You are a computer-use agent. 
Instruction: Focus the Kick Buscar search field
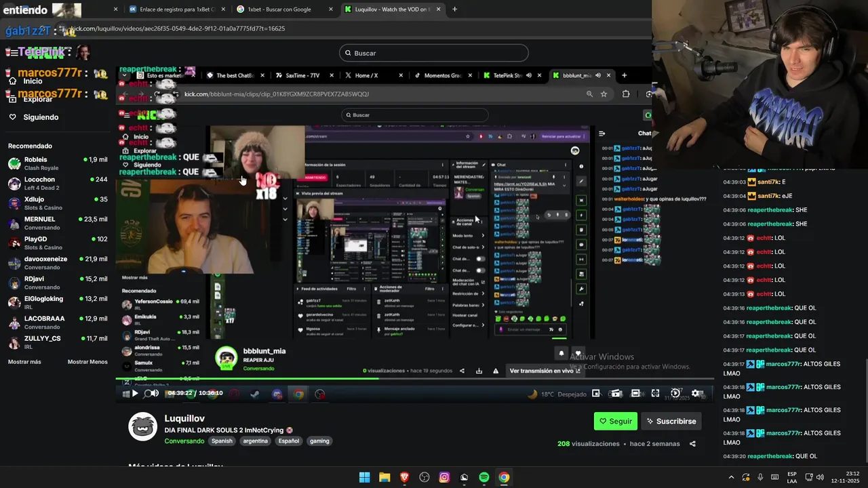pos(433,53)
